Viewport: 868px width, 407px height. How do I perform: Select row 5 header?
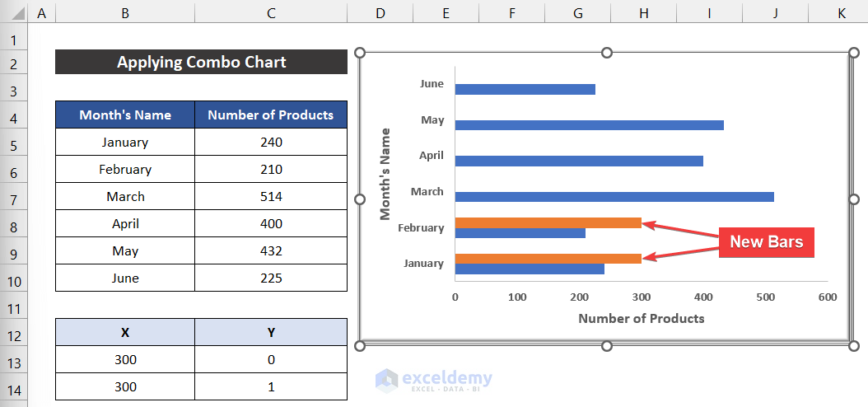click(x=13, y=143)
